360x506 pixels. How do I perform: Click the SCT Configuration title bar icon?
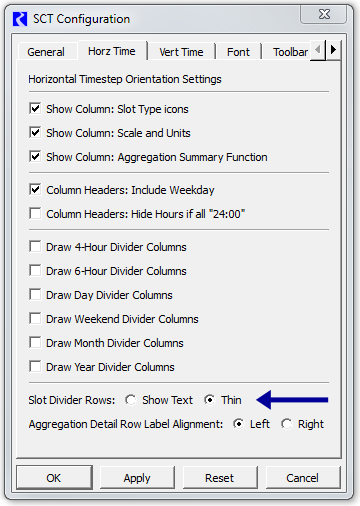(20, 19)
